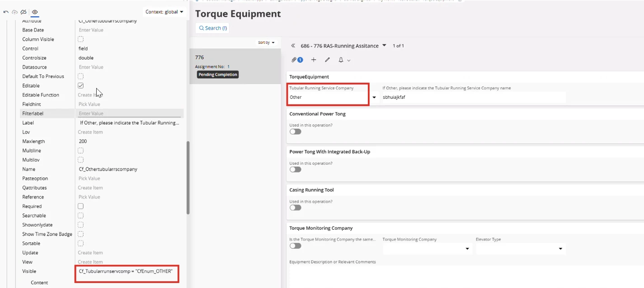Select record 776 in the list
The image size is (644, 288).
[x=235, y=66]
